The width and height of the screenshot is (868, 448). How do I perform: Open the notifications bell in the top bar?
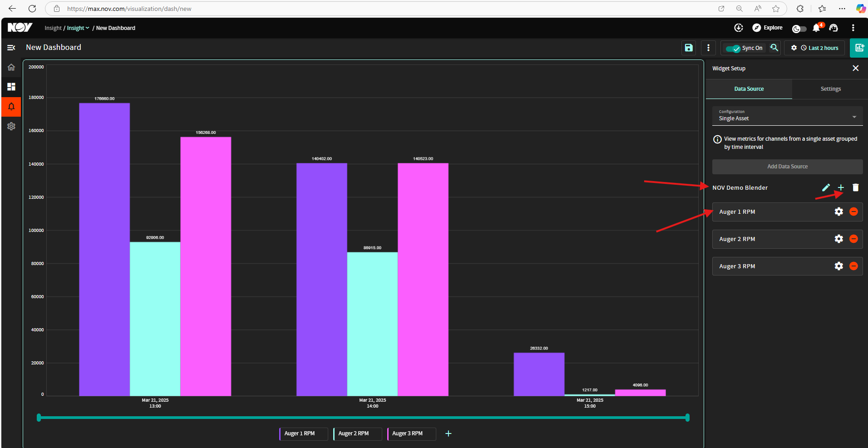pos(816,28)
